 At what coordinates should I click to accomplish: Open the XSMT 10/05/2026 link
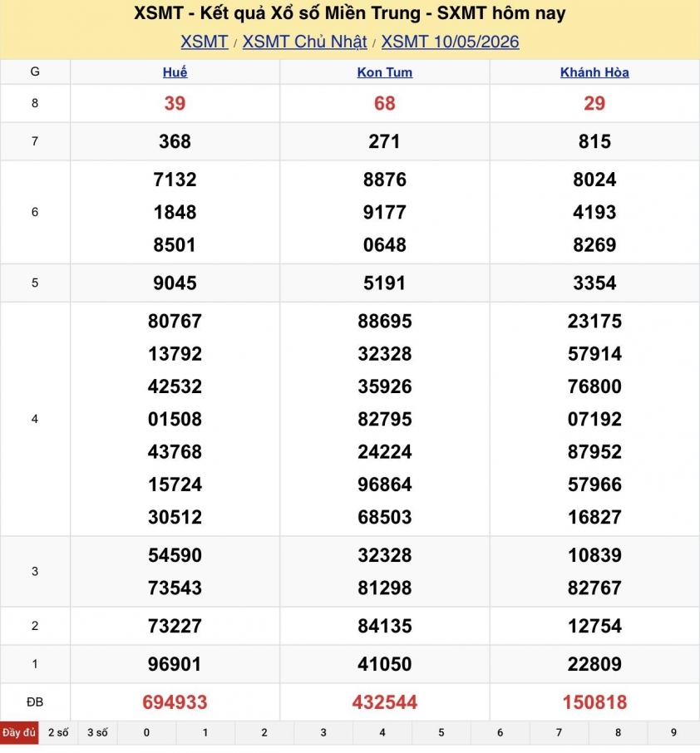[x=450, y=42]
